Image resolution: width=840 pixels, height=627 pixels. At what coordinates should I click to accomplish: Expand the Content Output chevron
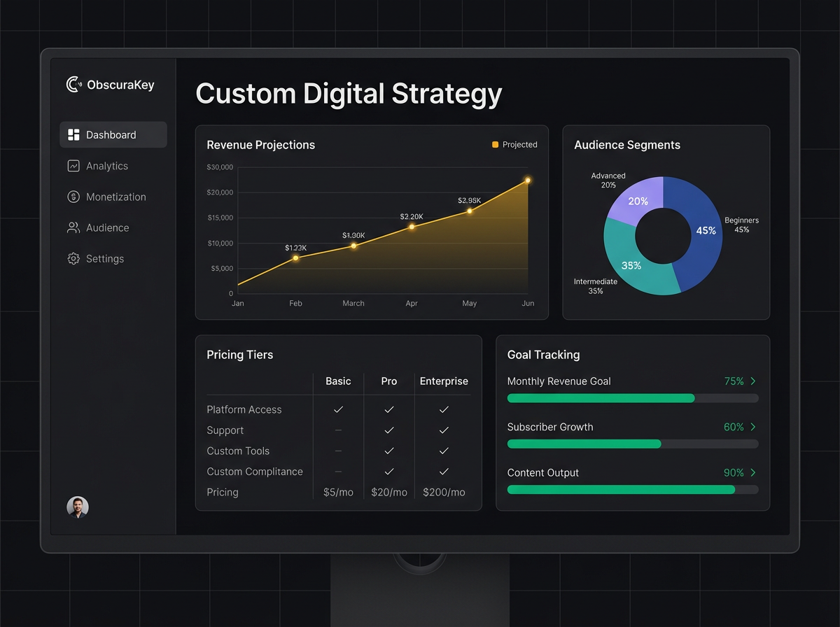coord(754,472)
